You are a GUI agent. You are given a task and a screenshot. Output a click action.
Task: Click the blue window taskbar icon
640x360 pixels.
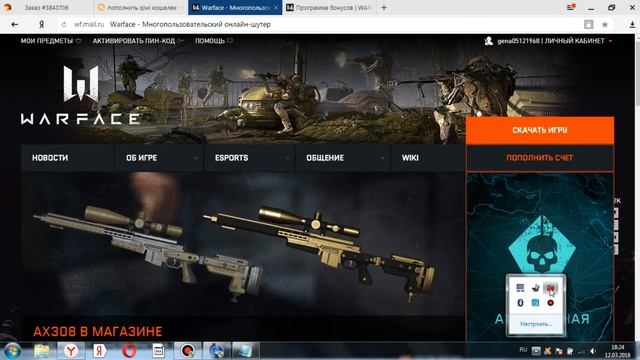click(x=246, y=351)
